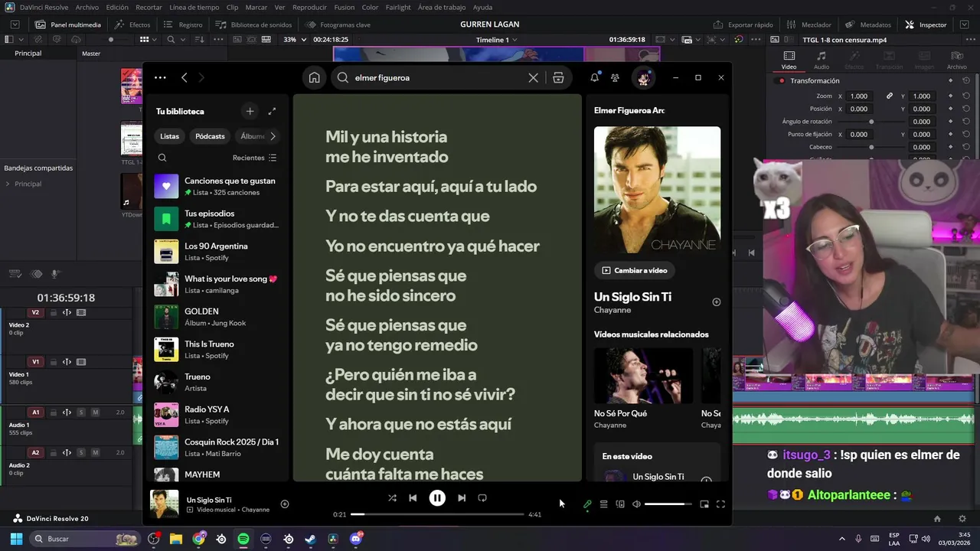The height and width of the screenshot is (551, 980).
Task: Enter Spotify full screen mode
Action: [x=720, y=504]
